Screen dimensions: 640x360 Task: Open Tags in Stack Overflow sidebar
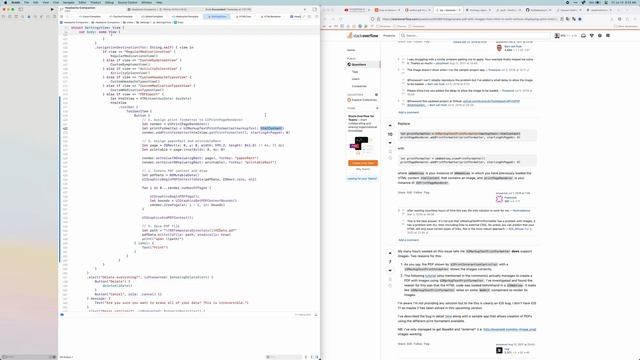click(355, 72)
